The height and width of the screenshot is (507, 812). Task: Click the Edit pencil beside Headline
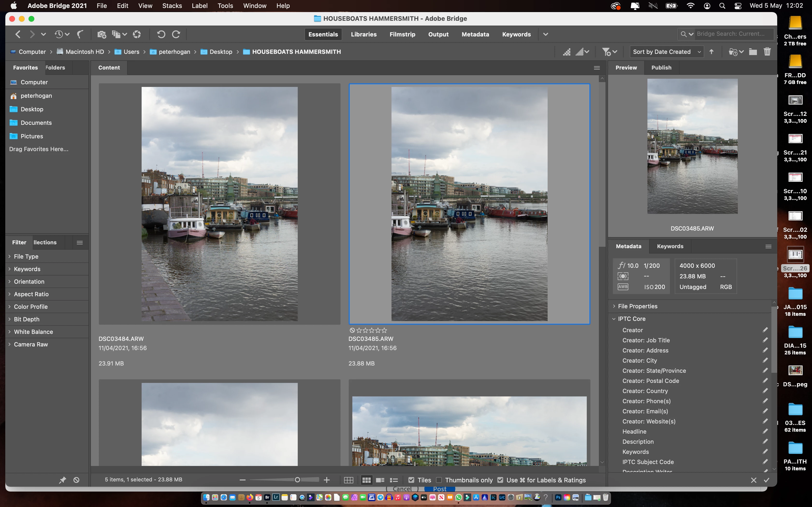[765, 431]
